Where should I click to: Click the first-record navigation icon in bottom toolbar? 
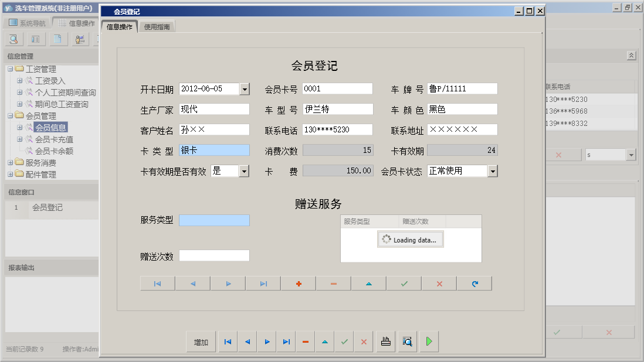tap(227, 341)
